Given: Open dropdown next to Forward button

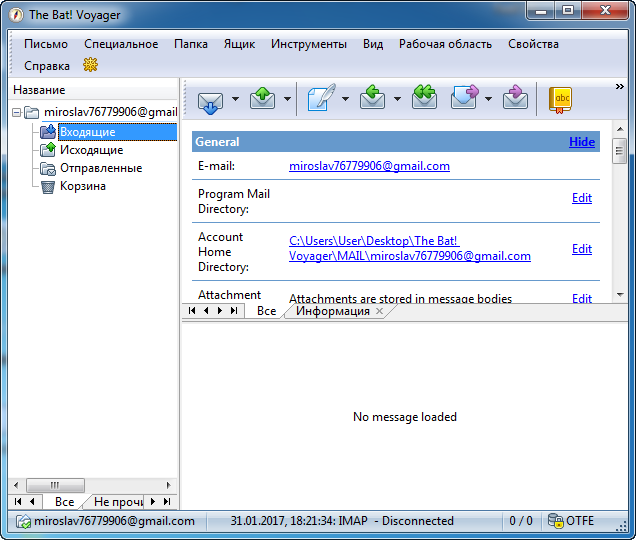Looking at the screenshot, I should coord(488,99).
